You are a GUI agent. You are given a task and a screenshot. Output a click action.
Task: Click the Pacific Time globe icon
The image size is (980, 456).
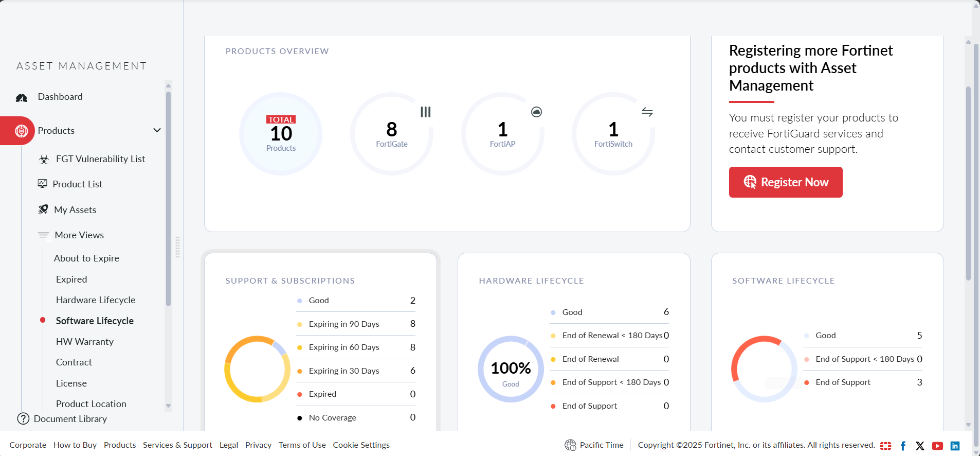point(570,445)
